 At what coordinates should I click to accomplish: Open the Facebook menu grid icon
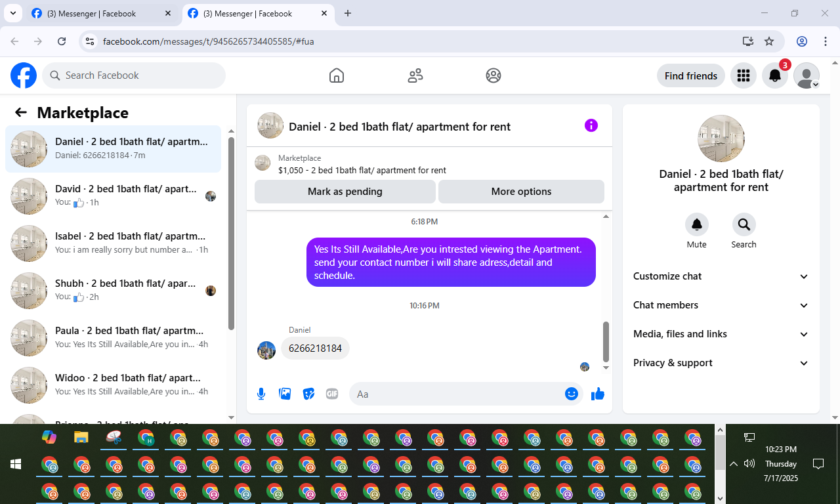[x=744, y=76]
